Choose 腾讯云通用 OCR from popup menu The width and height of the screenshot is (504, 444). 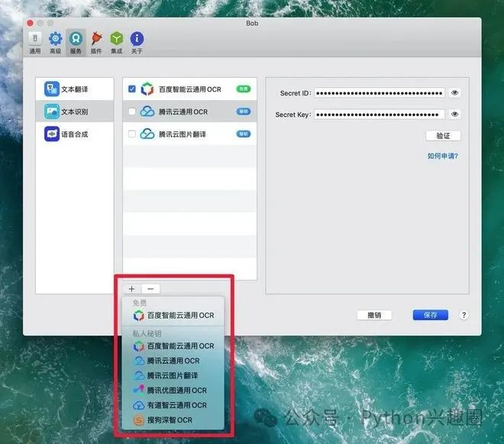[x=173, y=361]
